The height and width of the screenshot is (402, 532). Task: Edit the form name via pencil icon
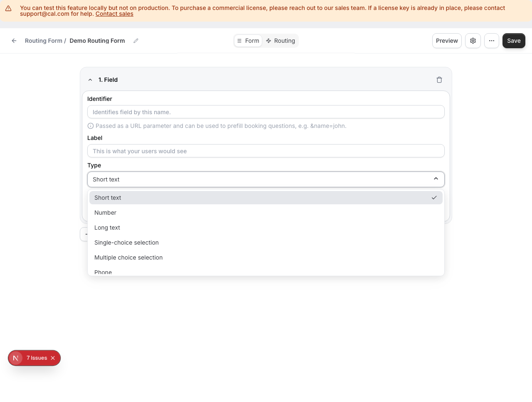tap(135, 41)
